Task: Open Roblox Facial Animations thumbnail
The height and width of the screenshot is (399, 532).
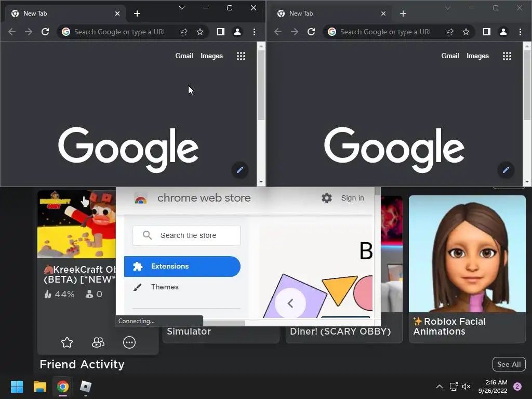Action: [x=467, y=254]
